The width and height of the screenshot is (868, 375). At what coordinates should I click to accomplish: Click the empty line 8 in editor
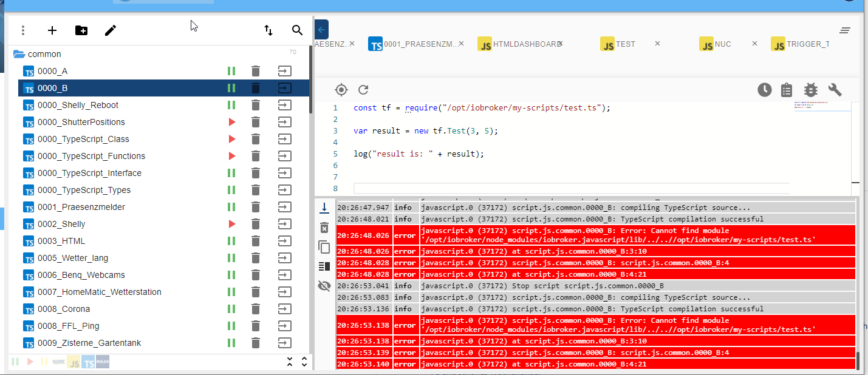click(x=571, y=189)
